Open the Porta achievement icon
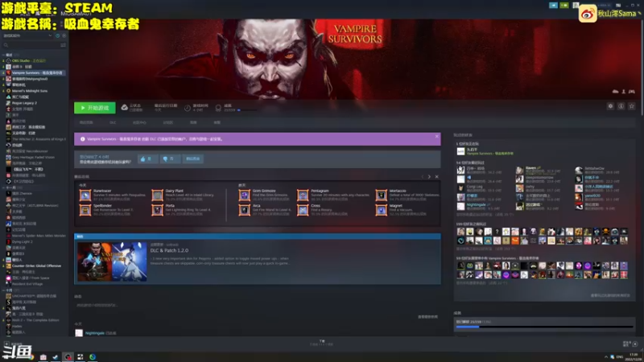Image resolution: width=644 pixels, height=362 pixels. (x=157, y=210)
